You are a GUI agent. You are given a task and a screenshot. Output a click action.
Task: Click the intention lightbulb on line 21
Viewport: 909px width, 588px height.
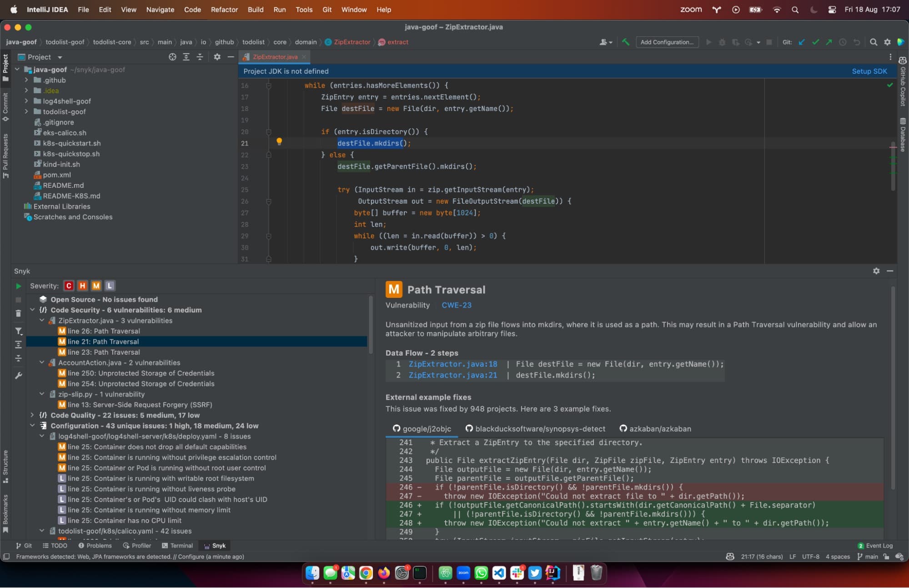(279, 142)
